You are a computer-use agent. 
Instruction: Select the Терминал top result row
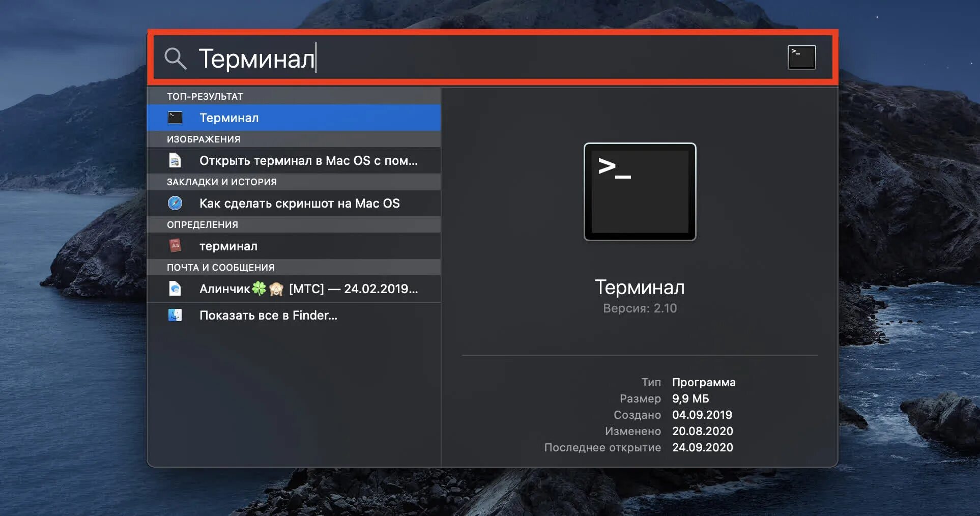pyautogui.click(x=294, y=118)
